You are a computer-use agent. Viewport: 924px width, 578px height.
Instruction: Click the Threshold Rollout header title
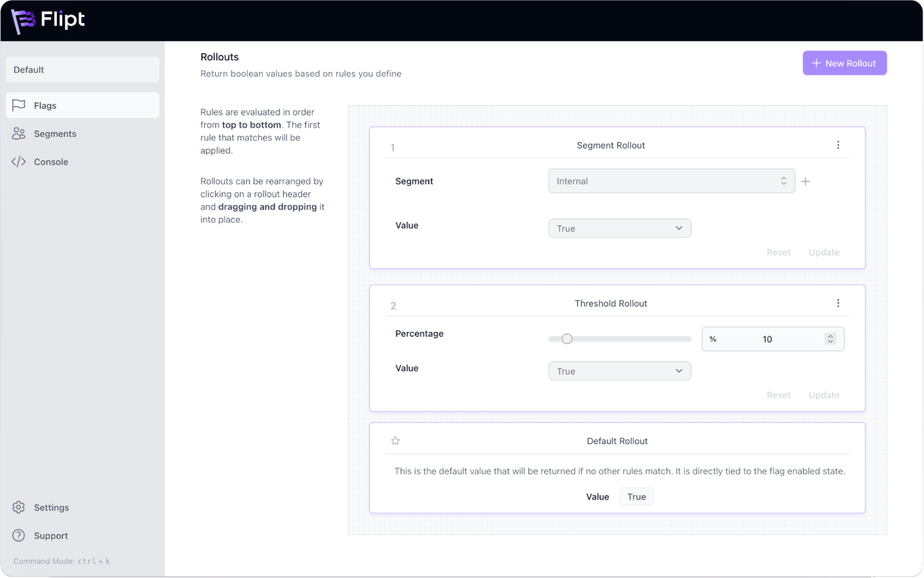pos(611,304)
